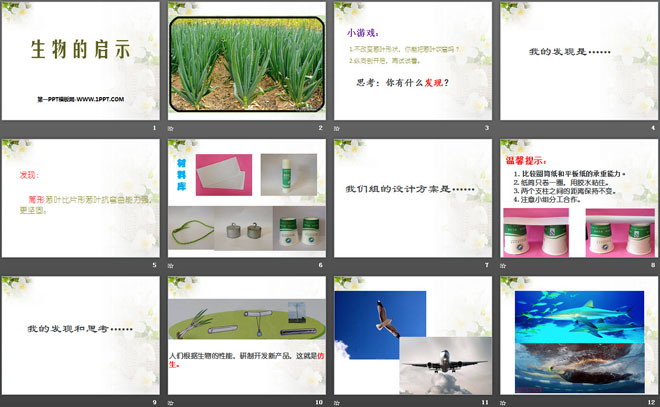This screenshot has height=407, width=660.
Task: Select slide 2 with green onion field photo
Action: [247, 61]
